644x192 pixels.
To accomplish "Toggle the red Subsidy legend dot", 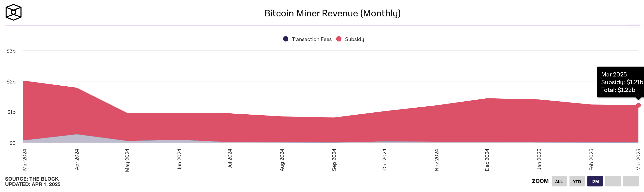I will pos(339,39).
